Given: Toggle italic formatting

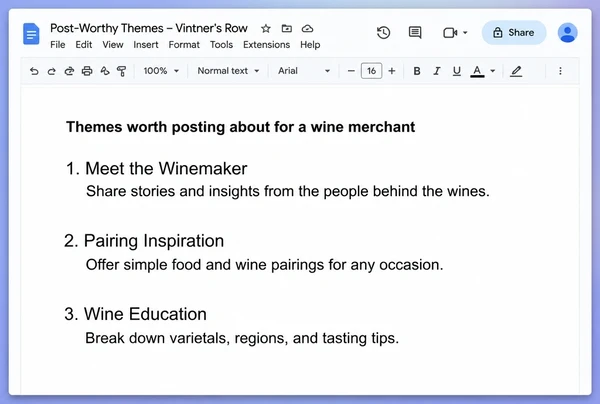Looking at the screenshot, I should 437,71.
